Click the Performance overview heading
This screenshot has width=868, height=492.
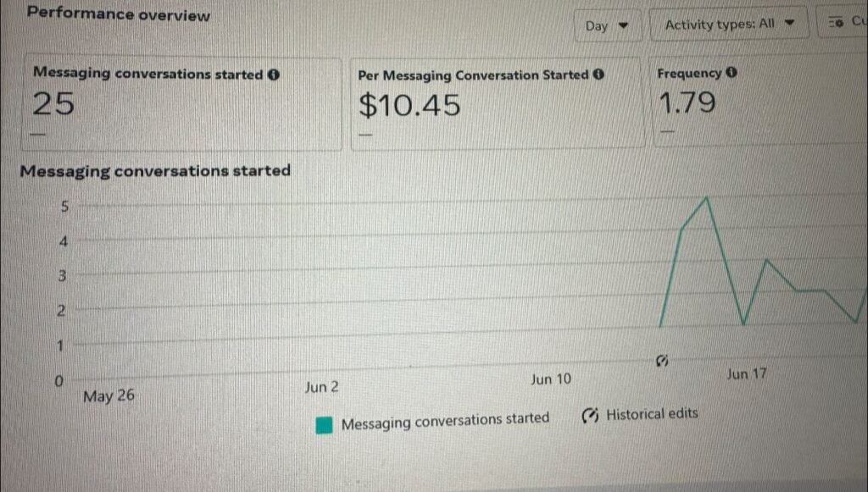[x=119, y=15]
